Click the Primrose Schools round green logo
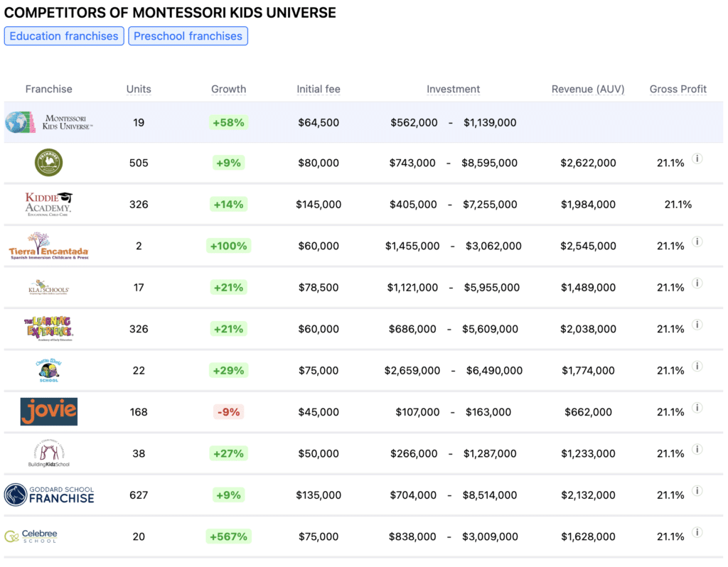Screen dimensions: 728x567 tap(49, 163)
